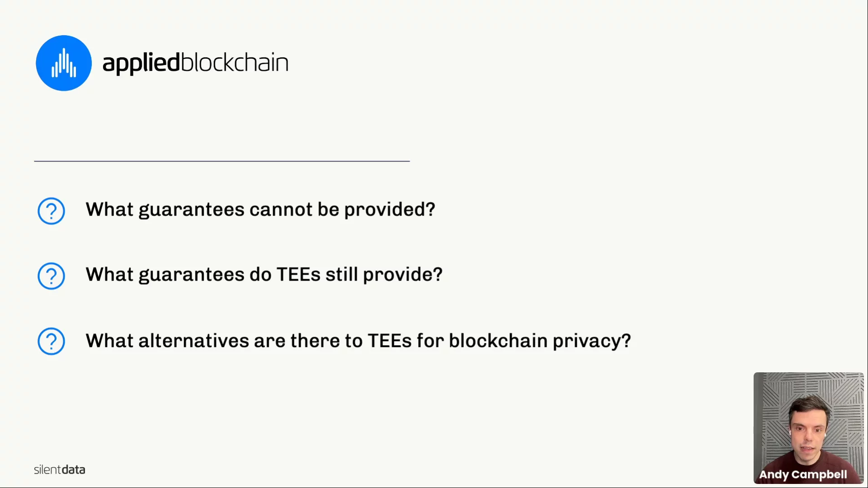868x488 pixels.
Task: Click the word "guarantees" in the first question
Action: 191,210
